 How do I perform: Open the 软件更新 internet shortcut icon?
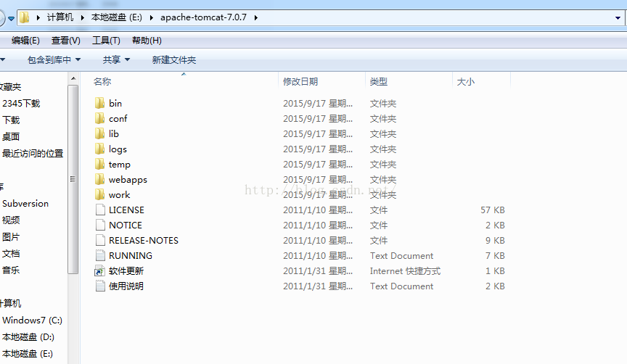[x=100, y=270]
